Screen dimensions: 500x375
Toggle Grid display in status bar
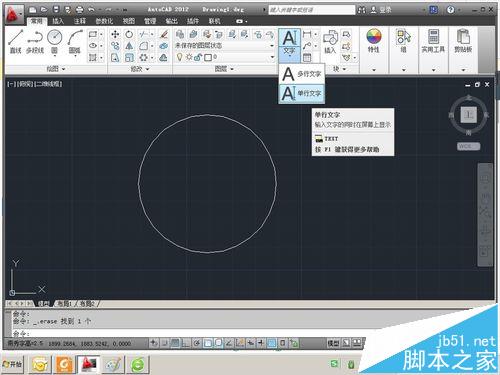pyautogui.click(x=175, y=343)
